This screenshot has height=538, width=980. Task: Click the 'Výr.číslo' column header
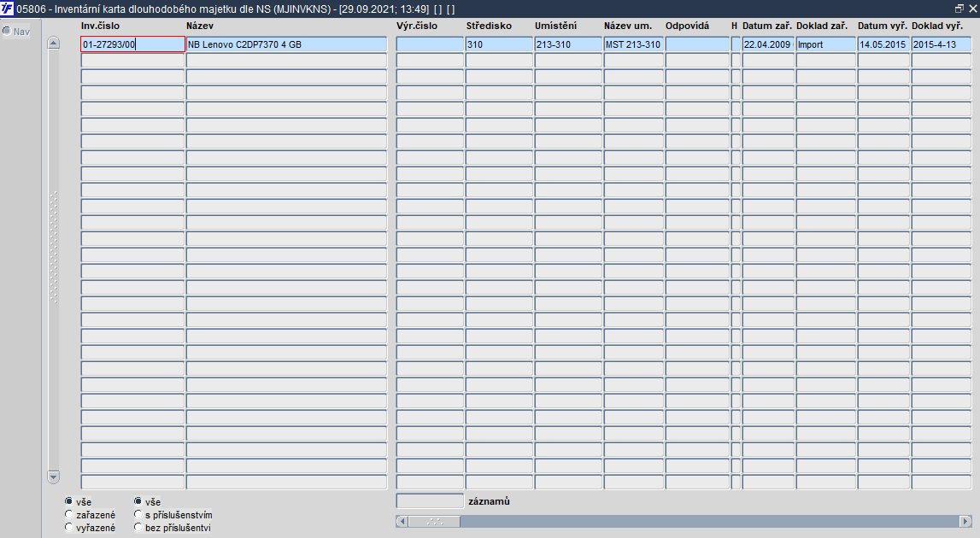pos(417,26)
